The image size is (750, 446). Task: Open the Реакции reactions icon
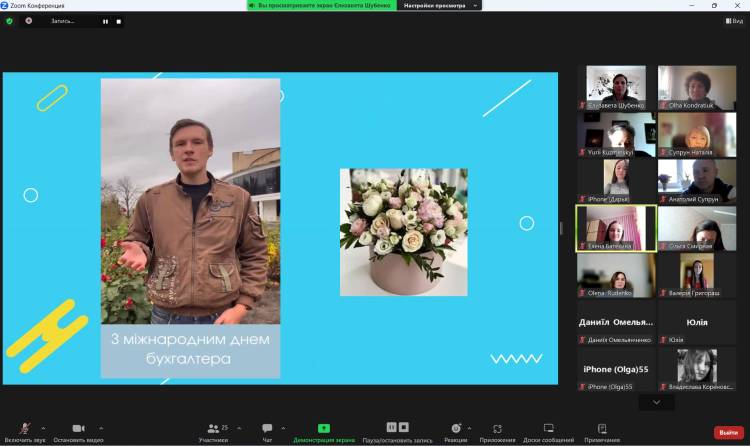pos(456,429)
